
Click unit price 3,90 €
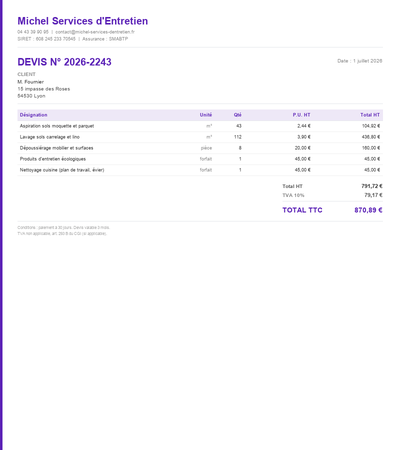coord(304,137)
